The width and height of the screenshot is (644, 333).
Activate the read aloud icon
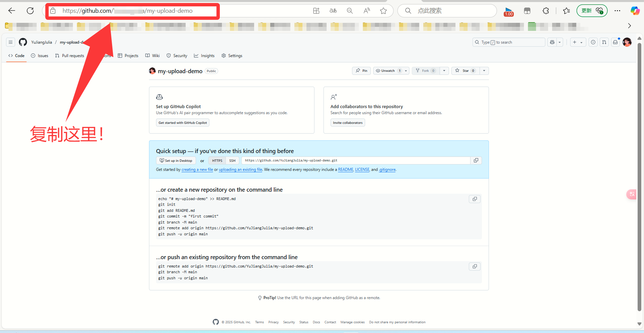coord(367,11)
